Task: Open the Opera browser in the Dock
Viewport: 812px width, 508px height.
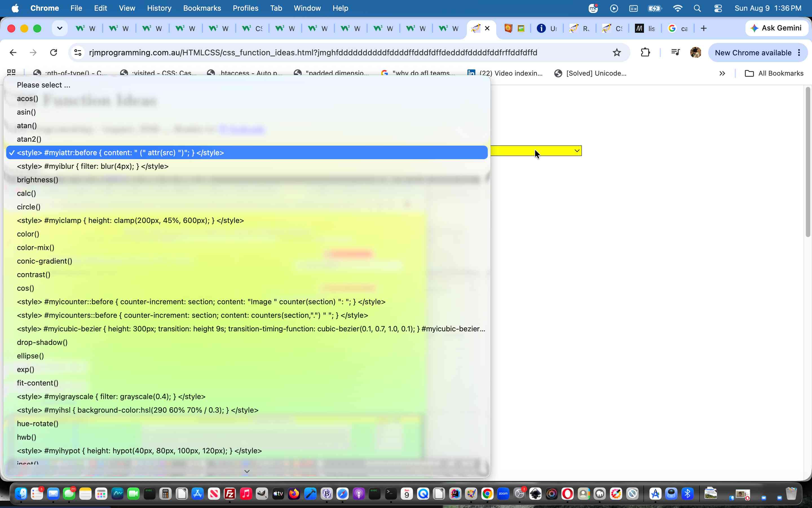Action: click(x=568, y=494)
